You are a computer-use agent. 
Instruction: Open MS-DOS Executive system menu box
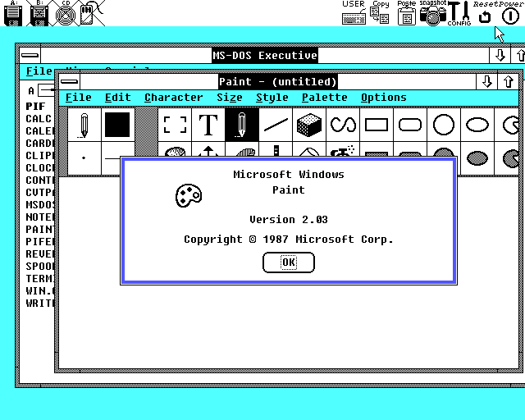[x=30, y=55]
